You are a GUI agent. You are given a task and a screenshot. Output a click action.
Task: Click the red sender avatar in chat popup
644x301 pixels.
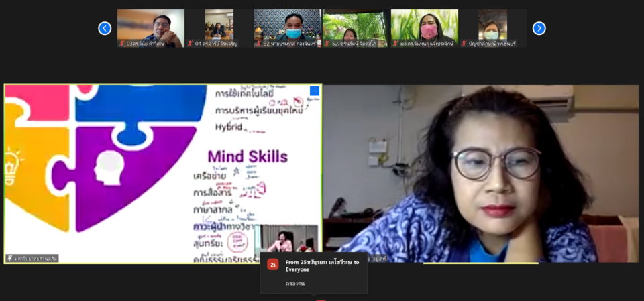[x=273, y=264]
